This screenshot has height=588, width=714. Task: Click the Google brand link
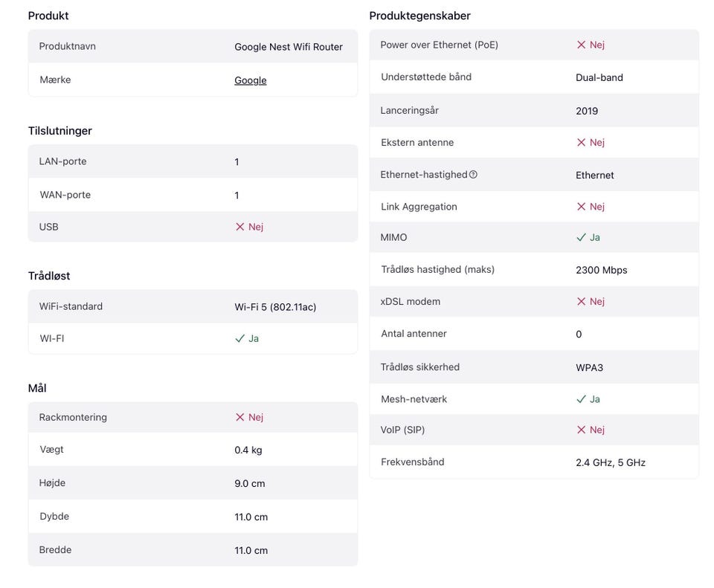click(x=250, y=80)
